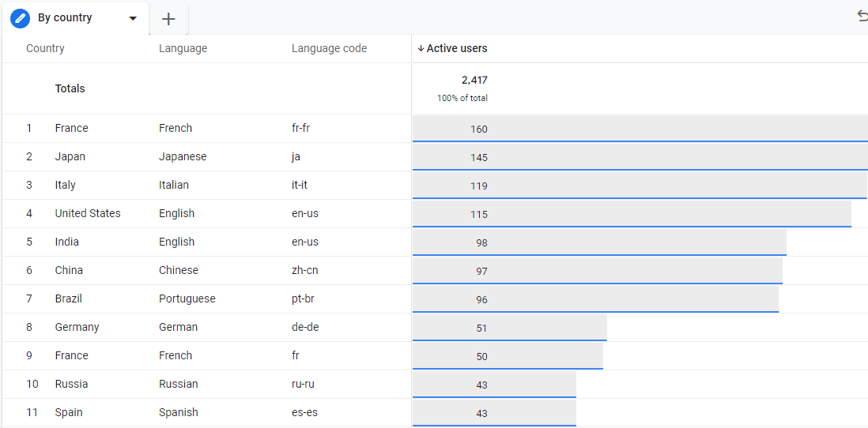Click the Japan bar showing 145
The height and width of the screenshot is (428, 868).
coord(640,157)
